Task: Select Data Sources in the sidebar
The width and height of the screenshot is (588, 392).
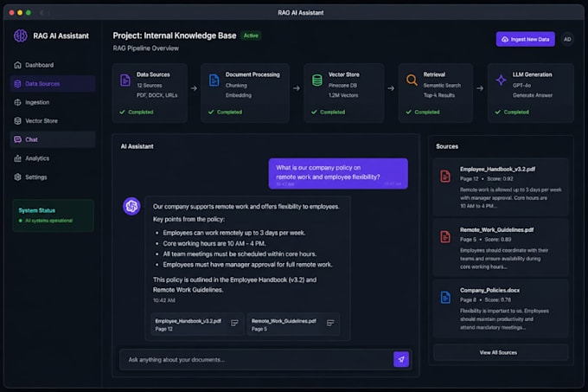Action: click(x=53, y=84)
